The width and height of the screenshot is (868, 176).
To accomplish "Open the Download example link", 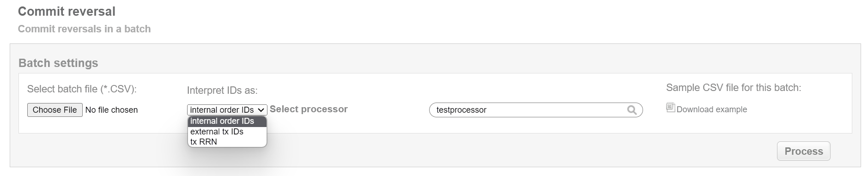I will click(x=711, y=109).
